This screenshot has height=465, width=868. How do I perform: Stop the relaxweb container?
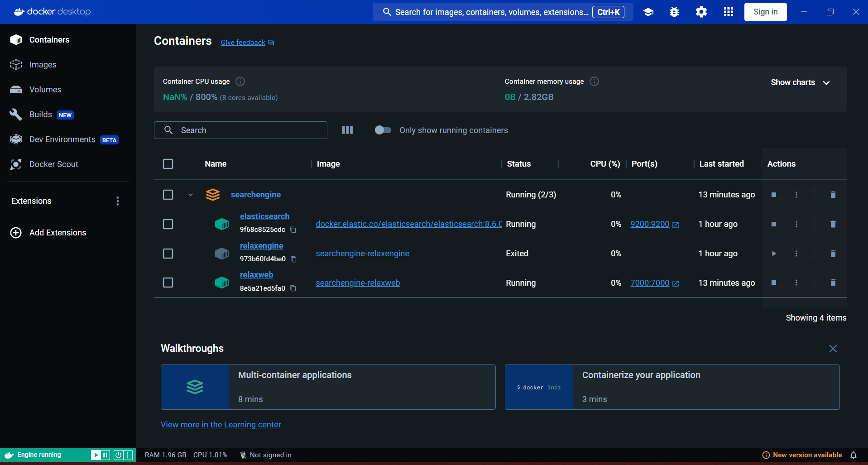pyautogui.click(x=774, y=283)
